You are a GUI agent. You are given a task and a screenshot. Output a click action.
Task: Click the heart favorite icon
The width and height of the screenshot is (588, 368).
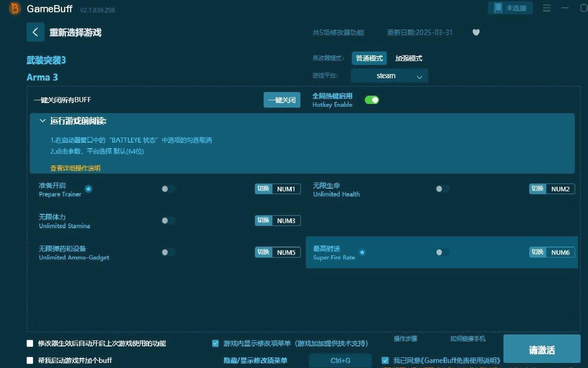pyautogui.click(x=476, y=32)
